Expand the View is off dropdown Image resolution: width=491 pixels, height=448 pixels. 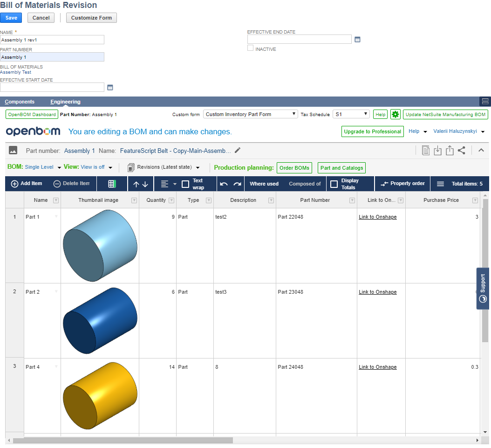110,168
